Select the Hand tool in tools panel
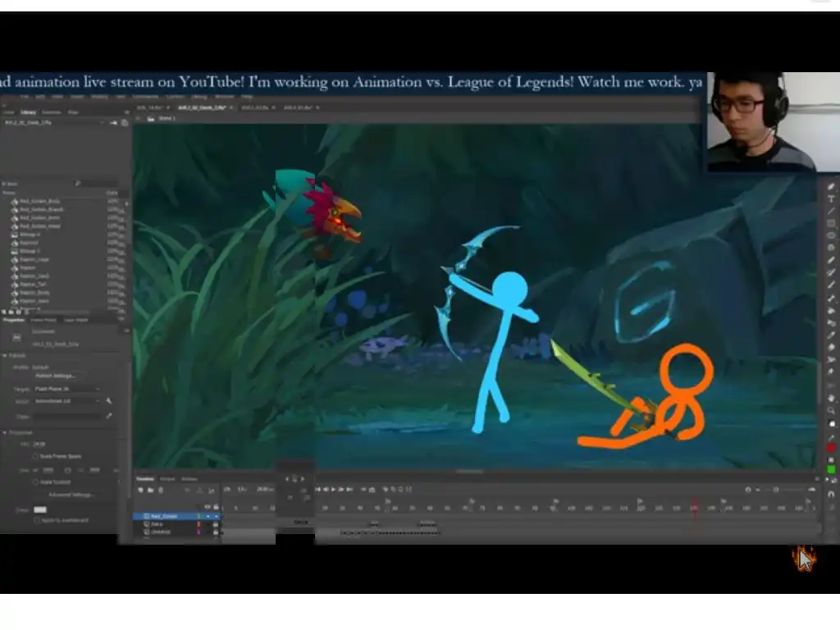The image size is (840, 630). coord(831,399)
